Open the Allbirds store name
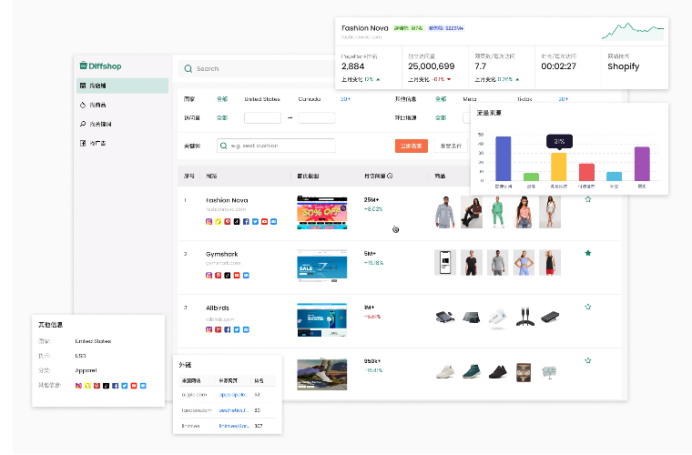Image resolution: width=692 pixels, height=455 pixels. pos(218,308)
